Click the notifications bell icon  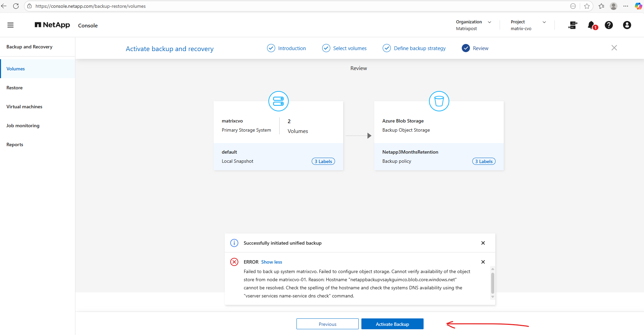tap(591, 25)
